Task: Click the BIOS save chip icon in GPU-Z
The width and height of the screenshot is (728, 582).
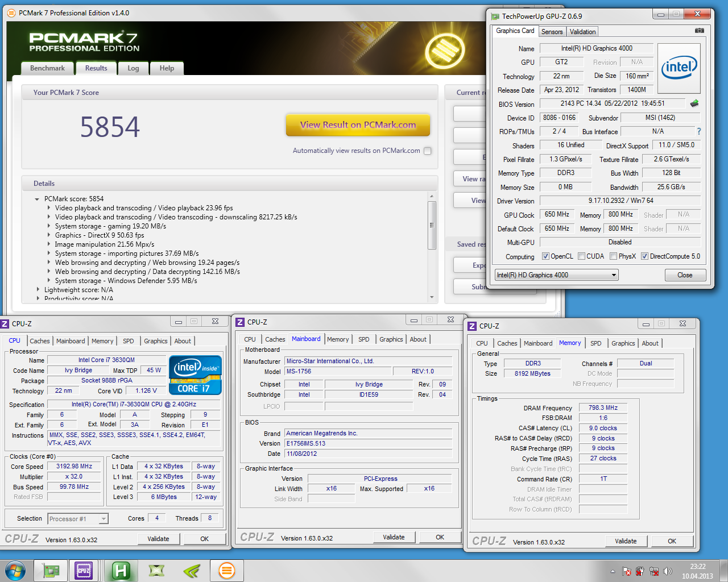Action: point(694,103)
